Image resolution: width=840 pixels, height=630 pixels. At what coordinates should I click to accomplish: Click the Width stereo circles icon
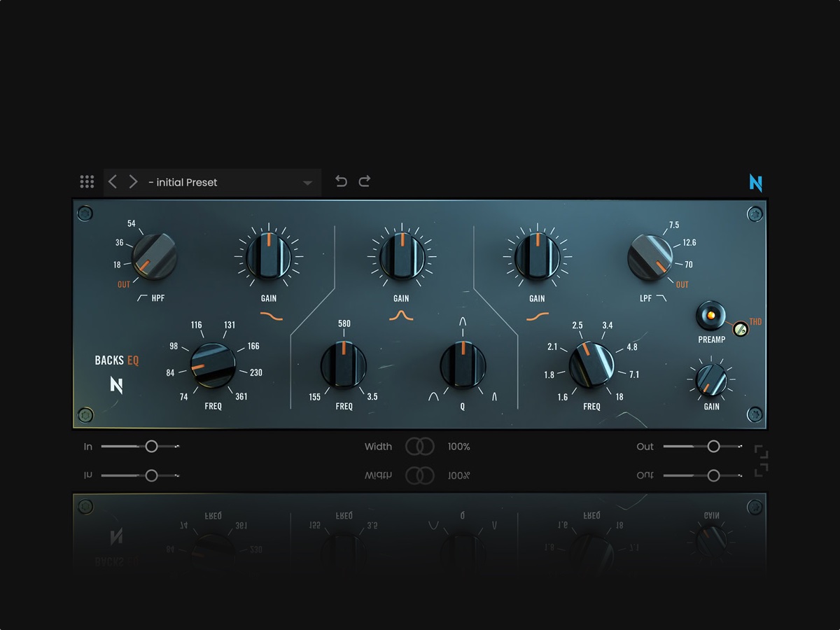tap(420, 446)
